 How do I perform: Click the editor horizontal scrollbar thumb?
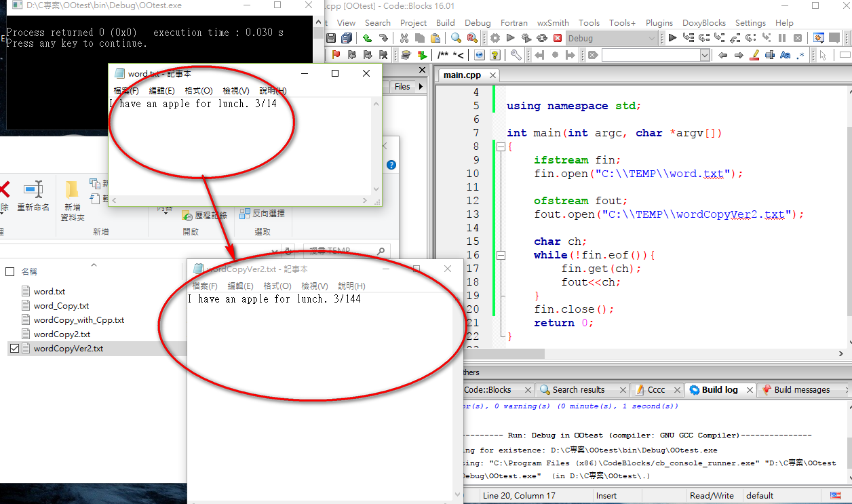[x=505, y=353]
